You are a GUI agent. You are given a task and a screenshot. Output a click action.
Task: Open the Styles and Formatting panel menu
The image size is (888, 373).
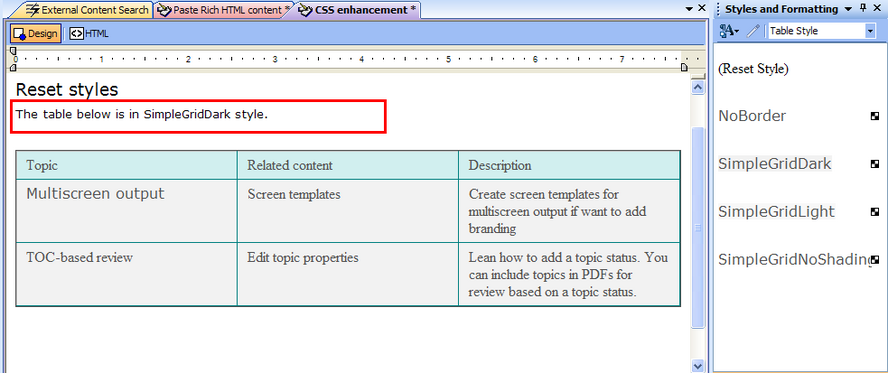point(848,8)
